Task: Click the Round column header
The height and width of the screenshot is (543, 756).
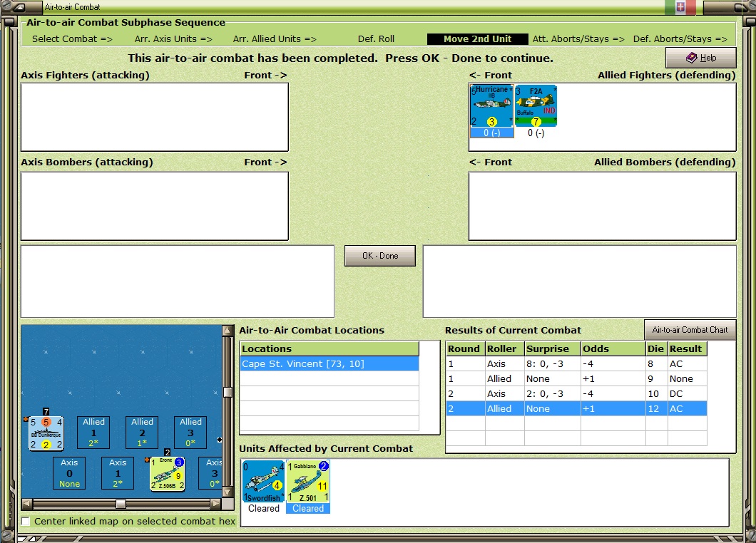Action: coord(466,349)
